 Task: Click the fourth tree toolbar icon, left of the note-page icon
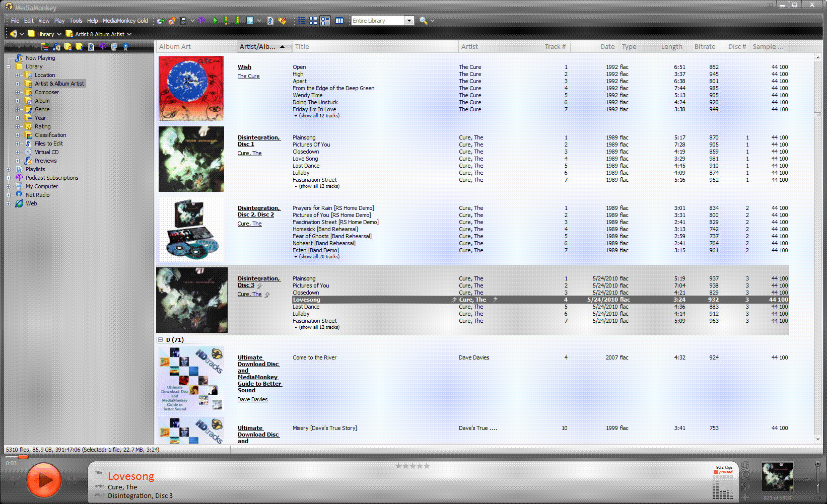click(79, 47)
